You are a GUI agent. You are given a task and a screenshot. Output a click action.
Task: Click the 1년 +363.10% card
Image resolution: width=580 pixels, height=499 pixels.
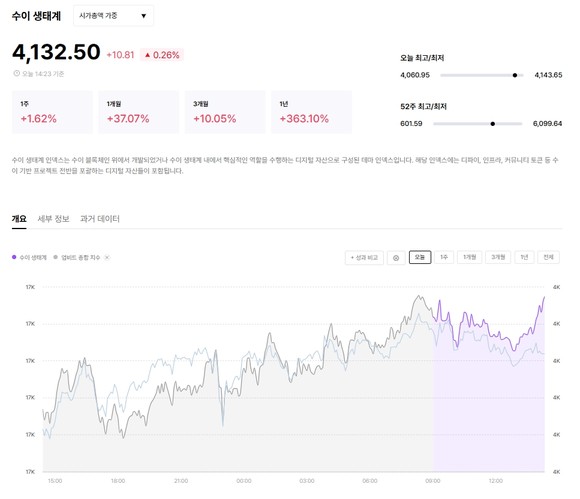point(311,112)
